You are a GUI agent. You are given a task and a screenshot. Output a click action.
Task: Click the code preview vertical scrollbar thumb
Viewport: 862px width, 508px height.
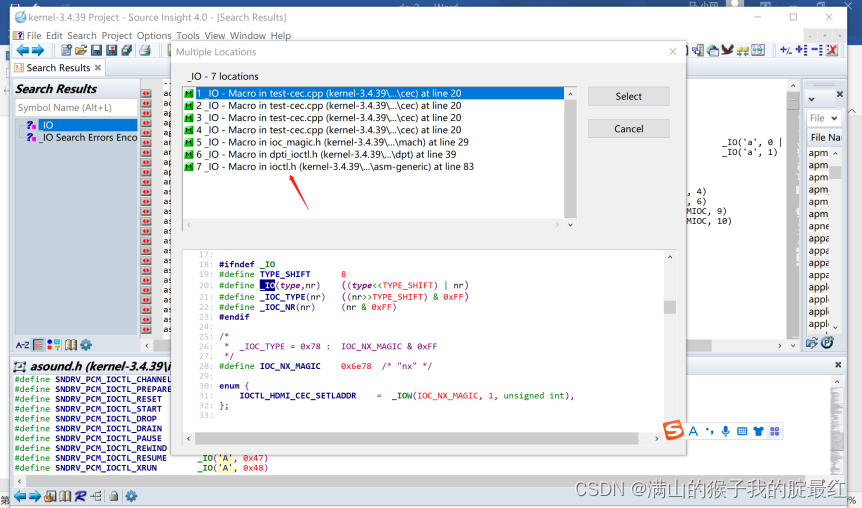pos(670,307)
